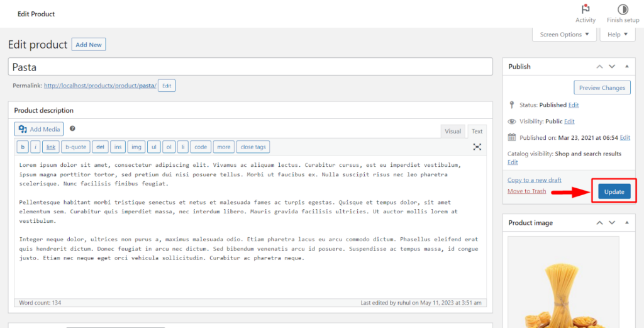Edit the Published status
Screen dimensions: 644x328
pyautogui.click(x=574, y=105)
